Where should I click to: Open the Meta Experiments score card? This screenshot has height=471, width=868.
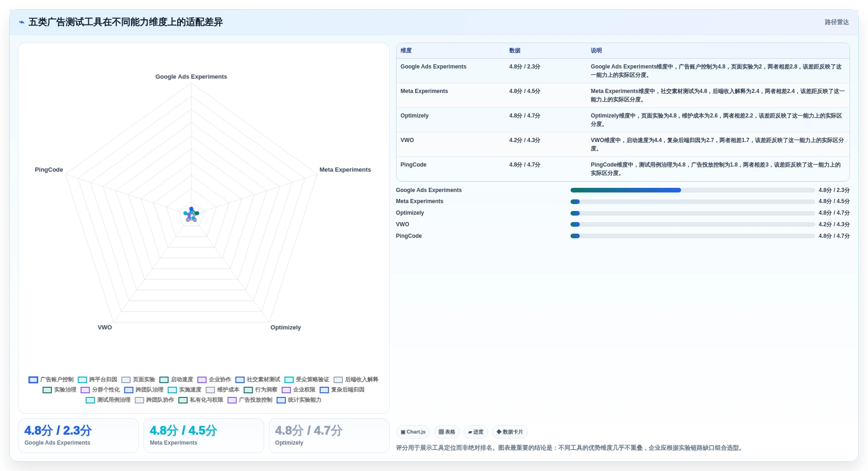tap(204, 435)
